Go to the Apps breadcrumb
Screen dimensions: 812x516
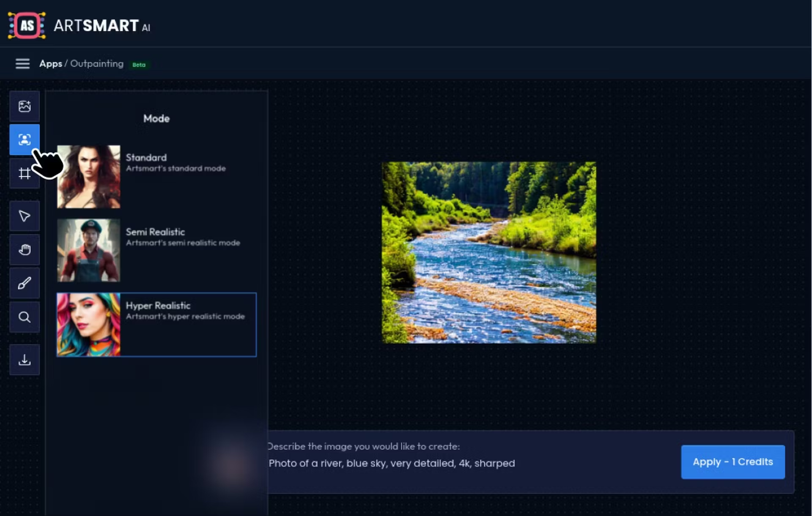tap(50, 64)
